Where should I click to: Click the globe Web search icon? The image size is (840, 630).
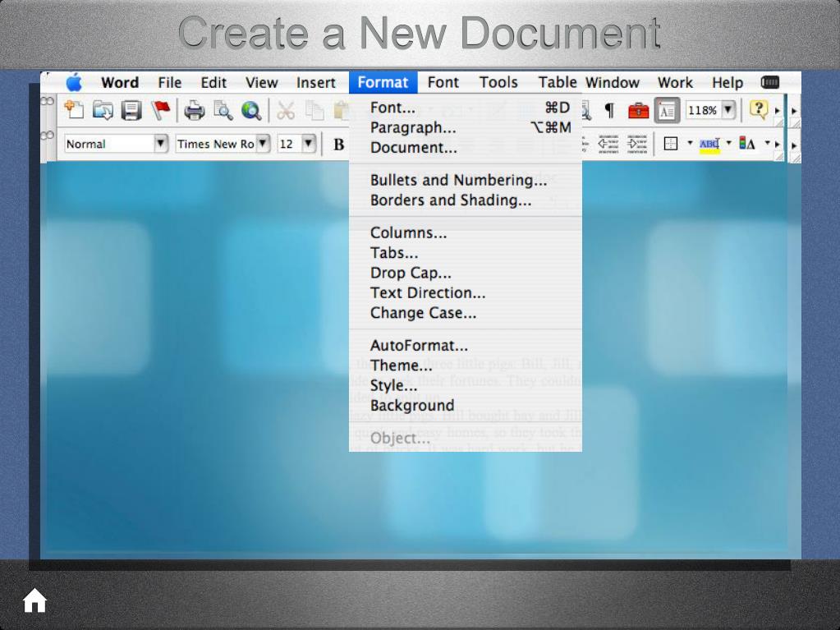pyautogui.click(x=251, y=110)
